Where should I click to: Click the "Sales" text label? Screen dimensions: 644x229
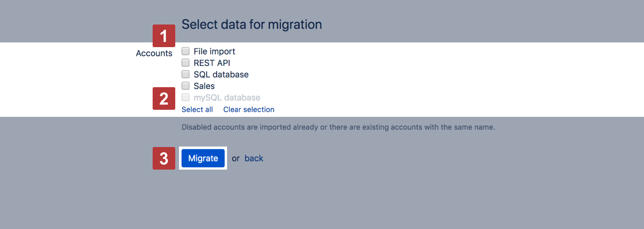point(204,86)
